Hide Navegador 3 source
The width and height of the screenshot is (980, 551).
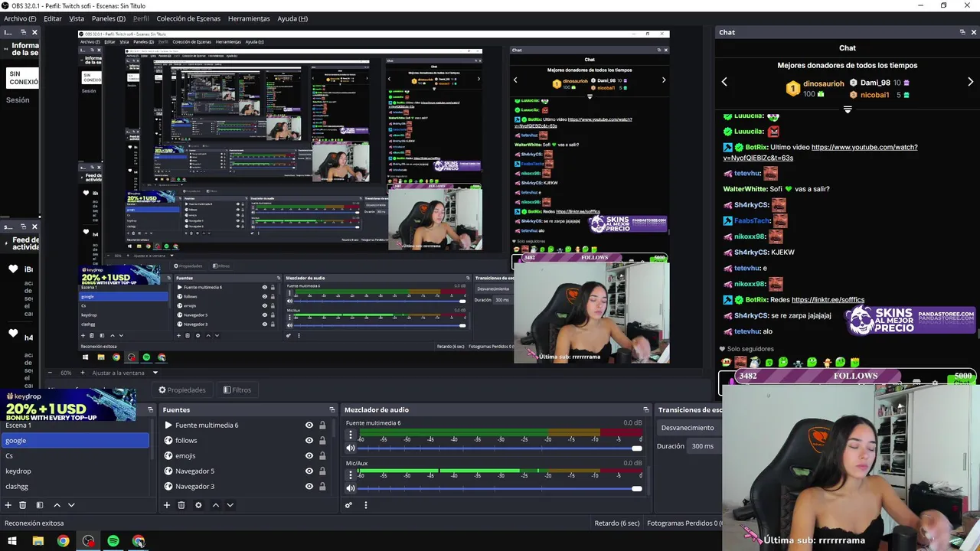(x=309, y=487)
